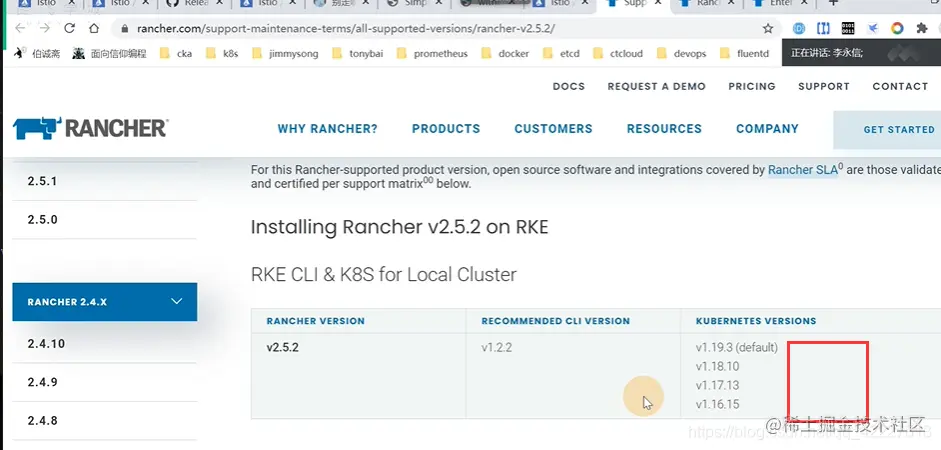The image size is (941, 450).
Task: Reload the current page
Action: [69, 28]
